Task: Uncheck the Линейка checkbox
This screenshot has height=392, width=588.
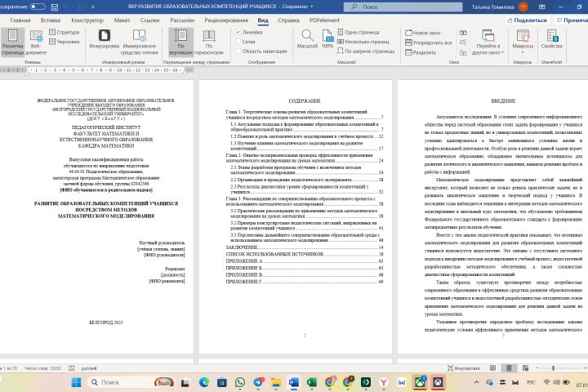Action: [238, 33]
